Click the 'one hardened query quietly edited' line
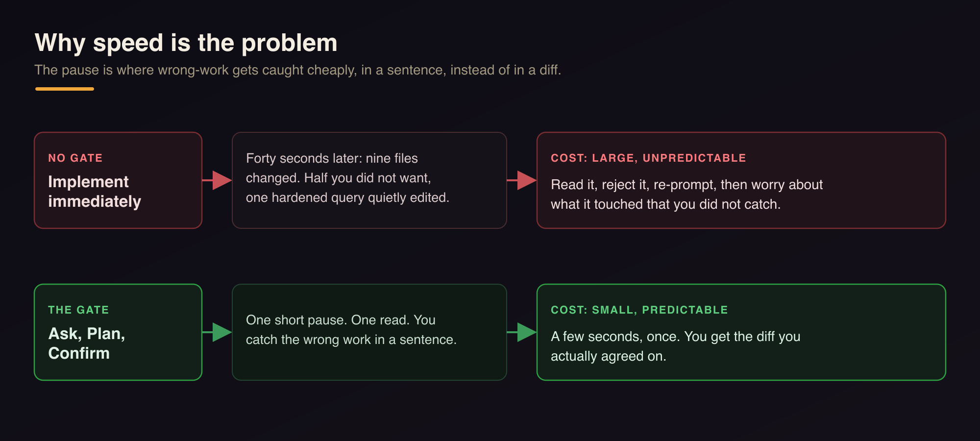 coord(347,197)
